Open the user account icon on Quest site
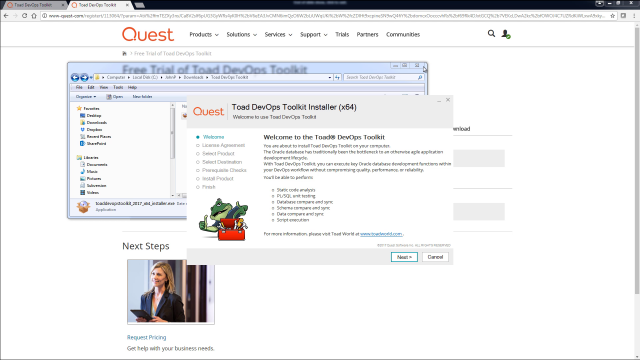Screen dimensions: 640x360 [x=506, y=34]
